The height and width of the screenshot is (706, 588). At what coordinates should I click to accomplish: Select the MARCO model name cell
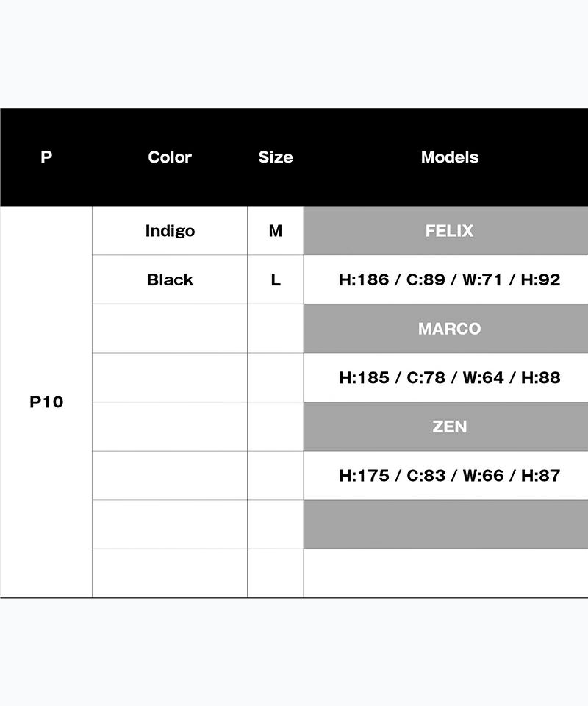(449, 329)
